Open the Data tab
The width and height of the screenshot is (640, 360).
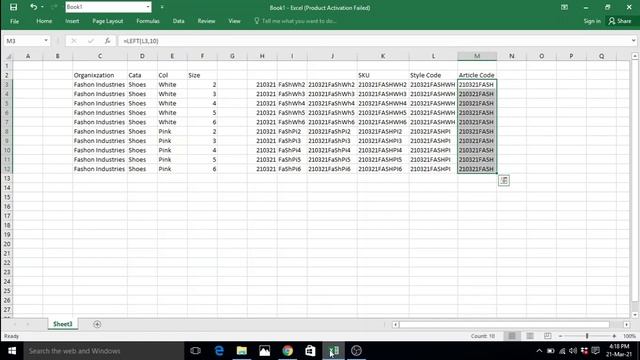point(178,21)
